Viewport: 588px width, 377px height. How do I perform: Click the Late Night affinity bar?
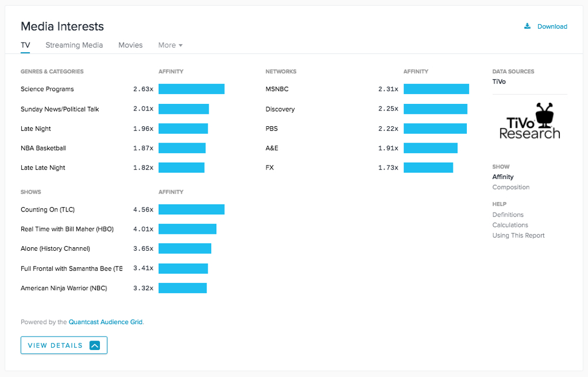coord(183,129)
